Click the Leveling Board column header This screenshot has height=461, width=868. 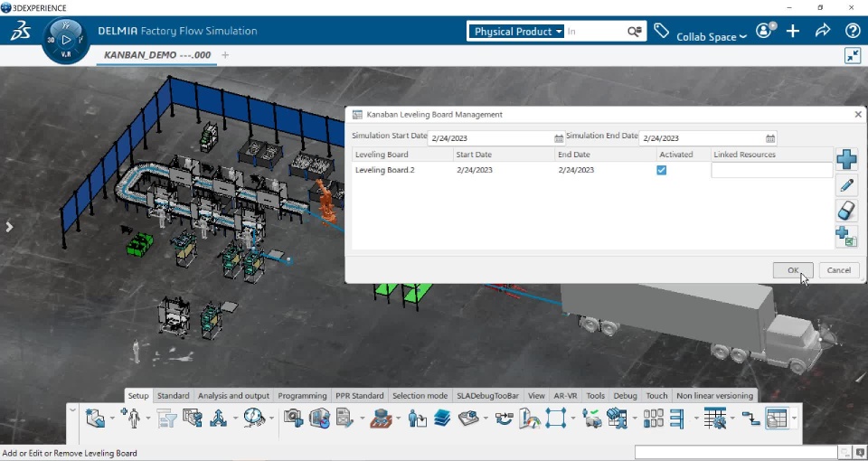tap(402, 155)
